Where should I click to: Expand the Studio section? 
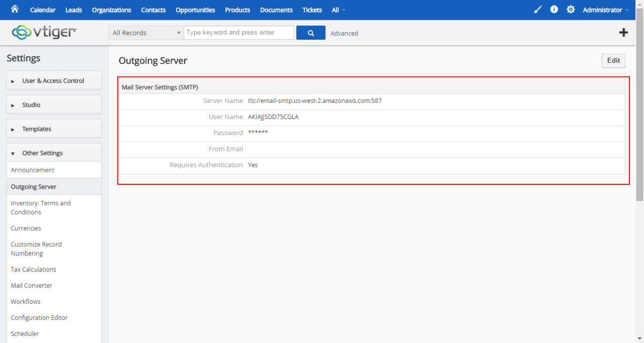(x=54, y=105)
